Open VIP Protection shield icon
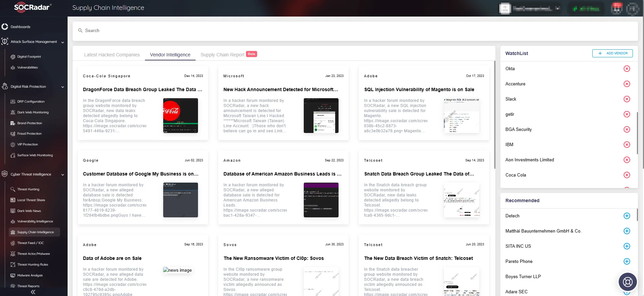The width and height of the screenshot is (644, 296). pos(13,144)
